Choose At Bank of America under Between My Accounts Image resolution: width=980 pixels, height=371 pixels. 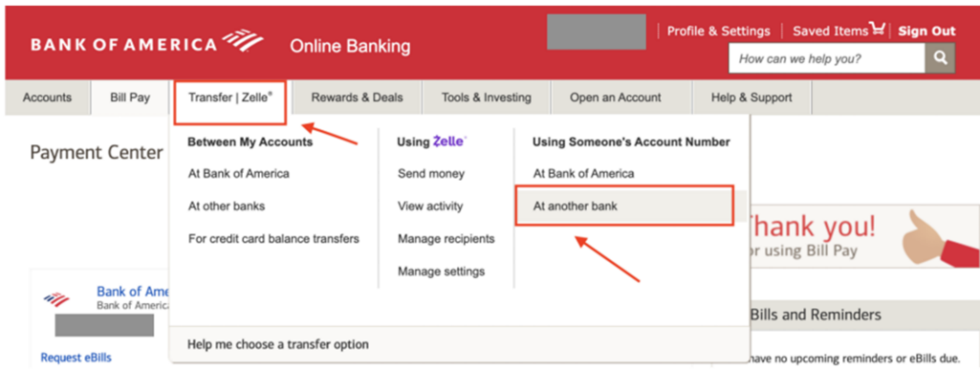(x=238, y=174)
